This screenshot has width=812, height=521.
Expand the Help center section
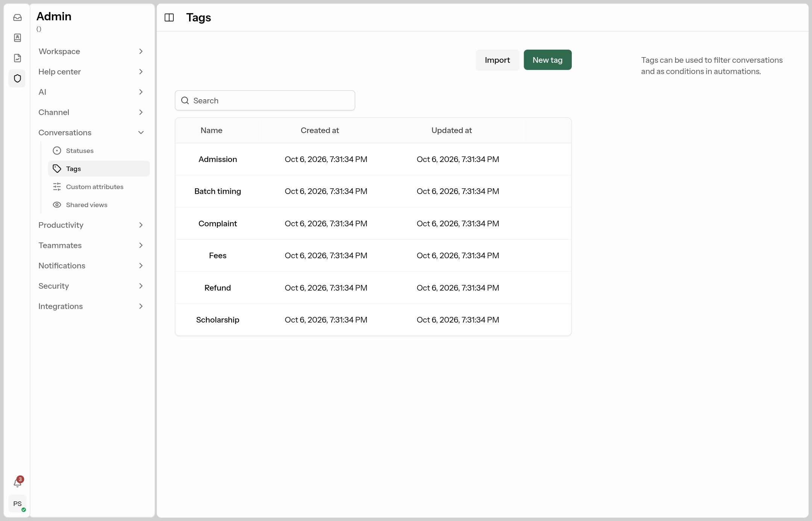(x=91, y=72)
